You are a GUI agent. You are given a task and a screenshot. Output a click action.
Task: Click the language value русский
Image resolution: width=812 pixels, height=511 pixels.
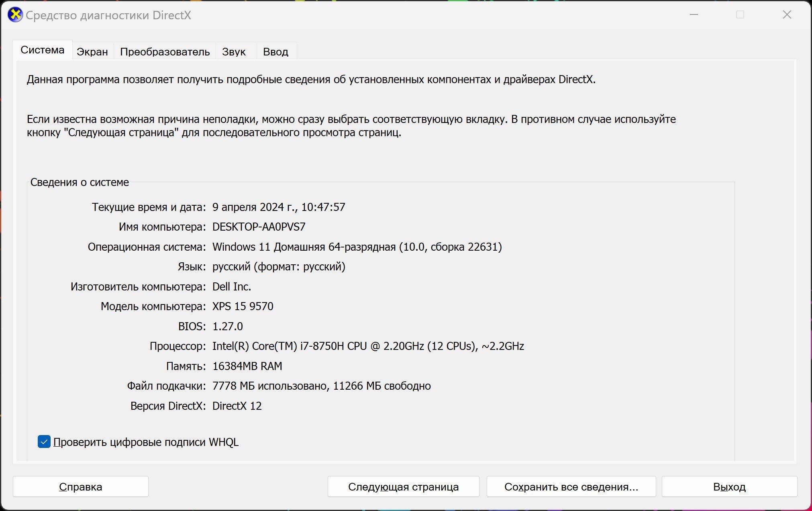coord(279,267)
